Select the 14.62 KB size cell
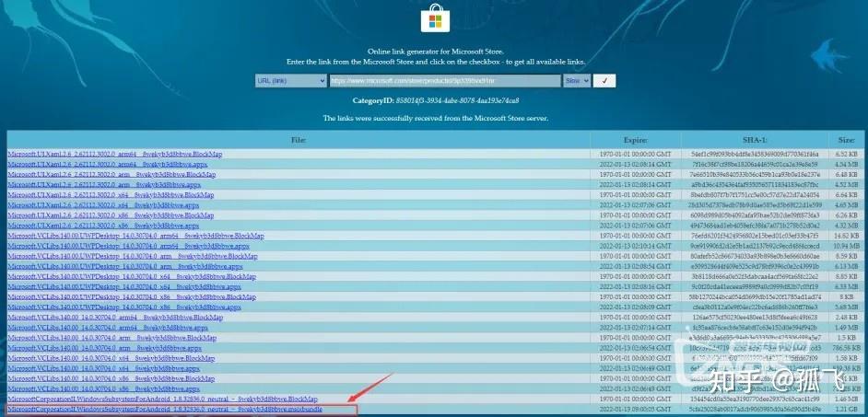The height and width of the screenshot is (417, 868). 845,236
